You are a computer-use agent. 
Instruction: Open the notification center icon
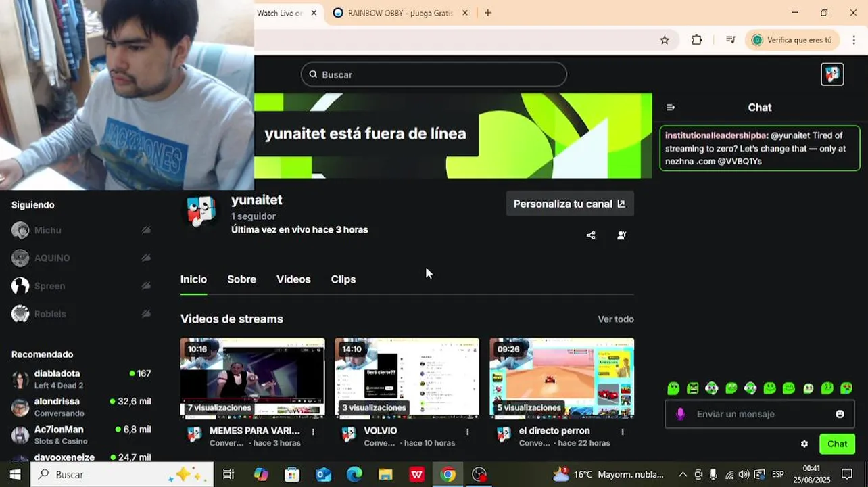click(x=847, y=475)
